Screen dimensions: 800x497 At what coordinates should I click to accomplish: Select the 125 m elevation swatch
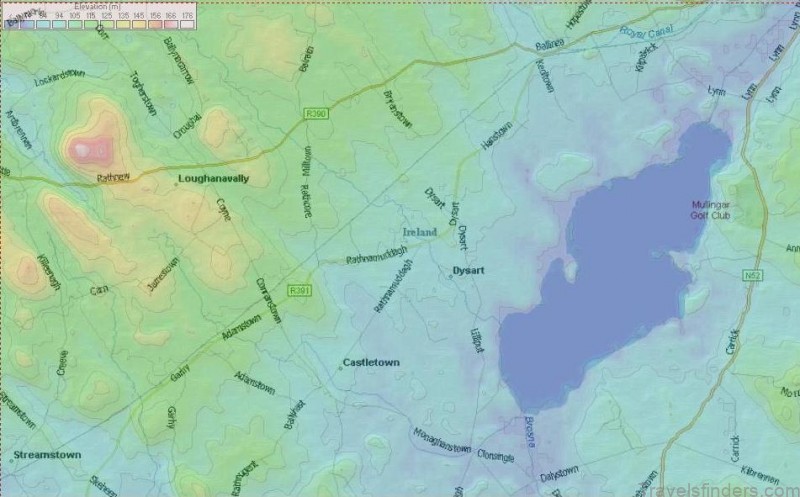[107, 24]
